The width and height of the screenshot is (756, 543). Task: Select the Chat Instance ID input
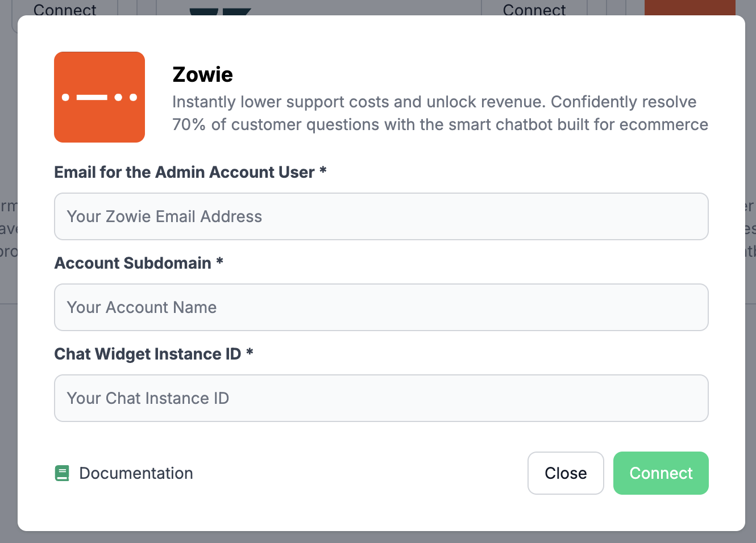(x=381, y=398)
